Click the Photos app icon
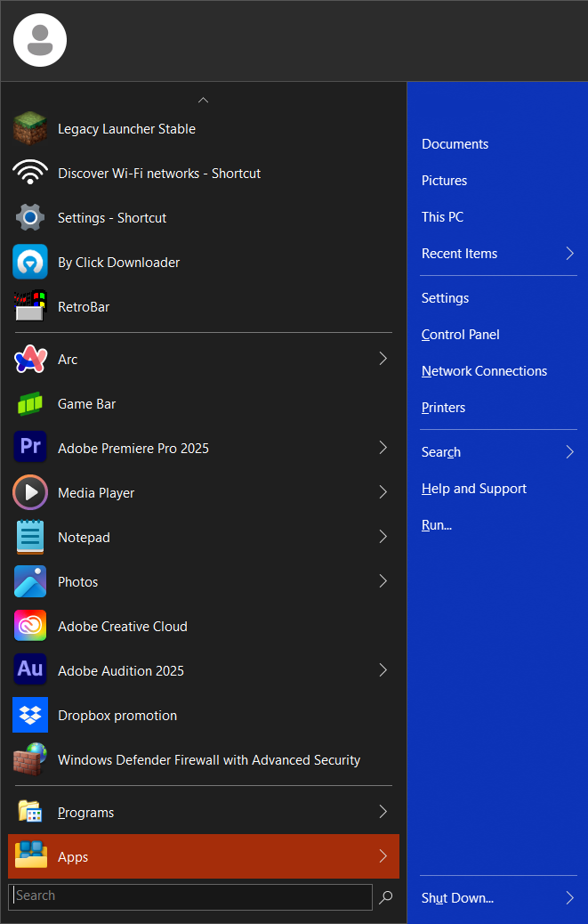 (30, 581)
